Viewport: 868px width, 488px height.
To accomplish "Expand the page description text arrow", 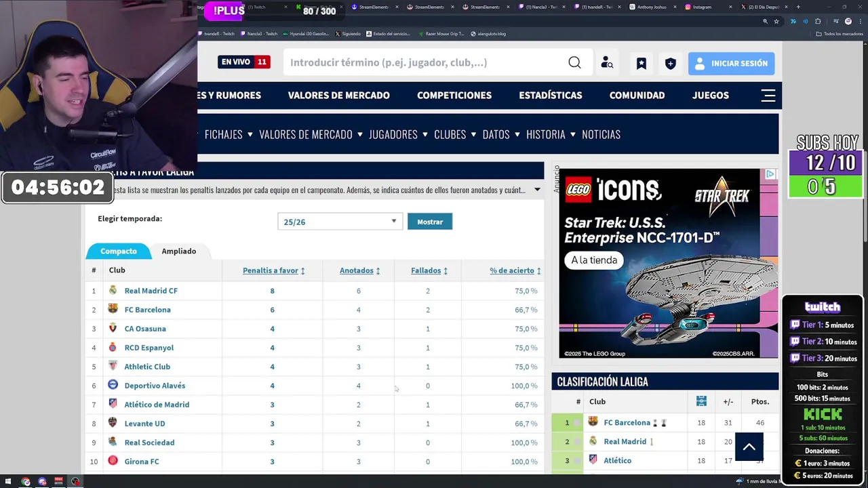I will [x=537, y=190].
